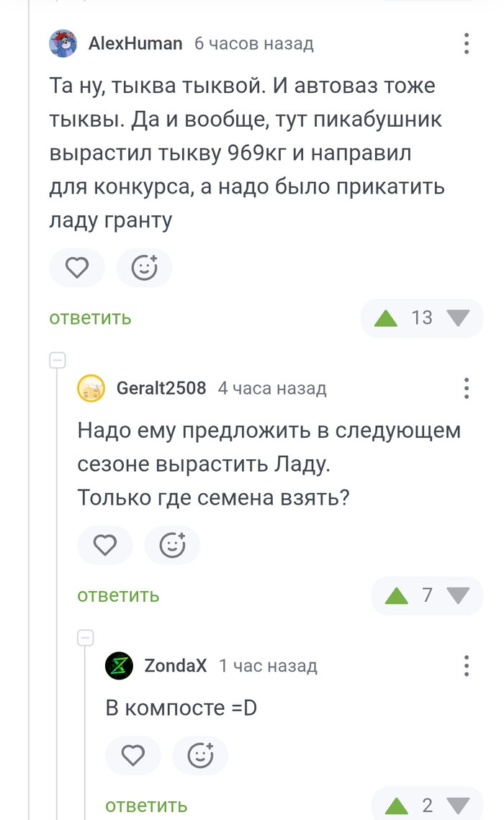
Task: Click the rating number 13 on AlexHuman's comment
Action: coord(422,317)
